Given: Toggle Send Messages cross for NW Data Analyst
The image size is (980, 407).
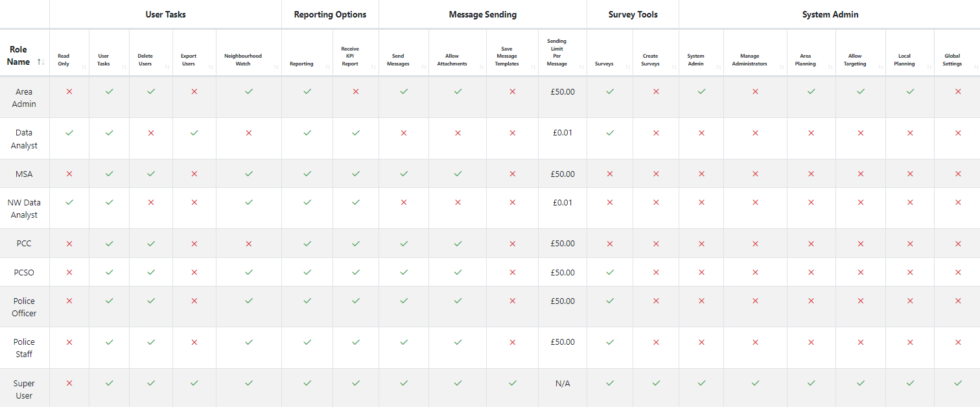Looking at the screenshot, I should pos(404,203).
